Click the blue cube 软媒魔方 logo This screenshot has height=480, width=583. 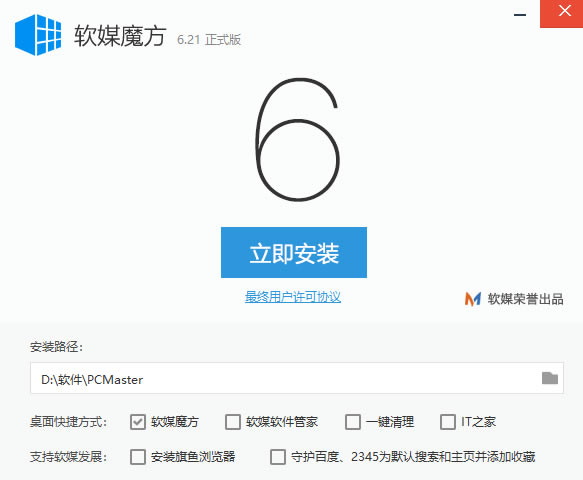(38, 35)
